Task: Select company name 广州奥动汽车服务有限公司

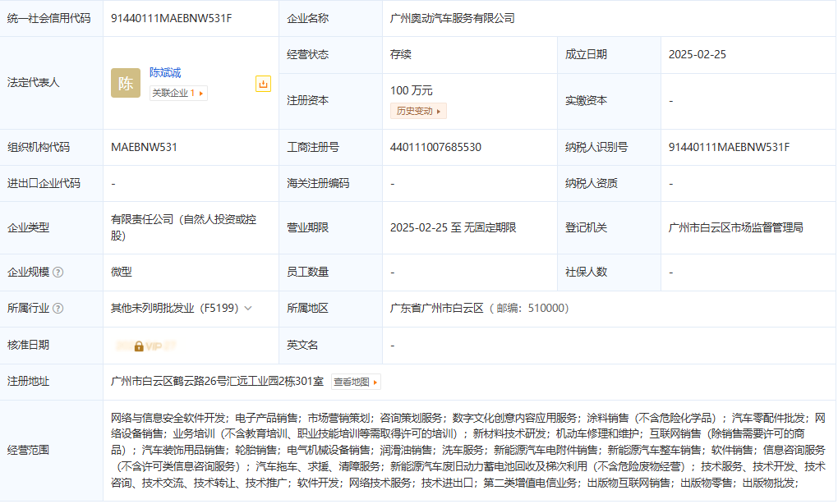Action: pyautogui.click(x=453, y=18)
